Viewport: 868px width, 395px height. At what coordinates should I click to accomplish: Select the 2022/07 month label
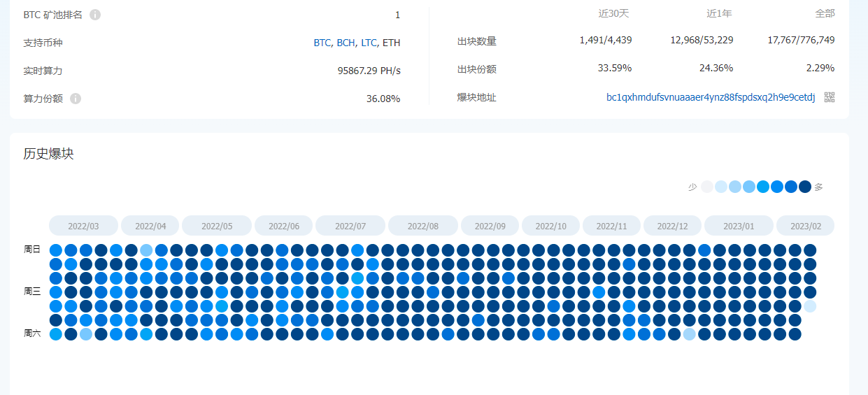click(x=350, y=226)
